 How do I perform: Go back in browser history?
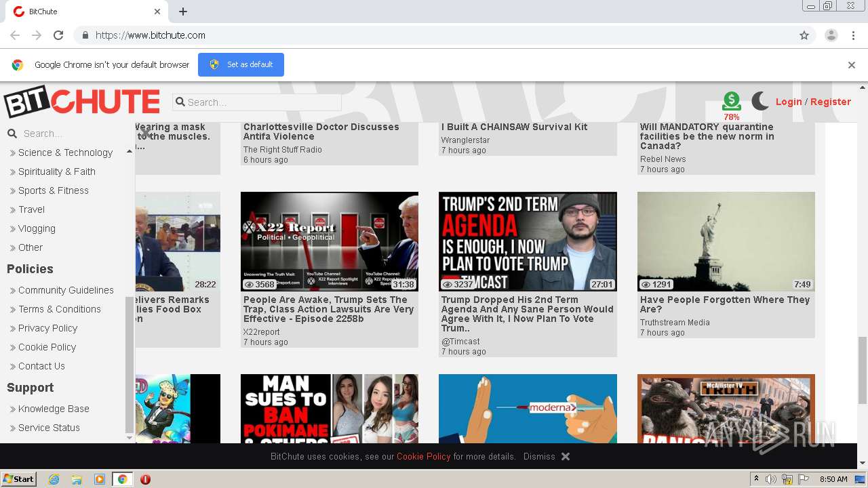pyautogui.click(x=15, y=35)
